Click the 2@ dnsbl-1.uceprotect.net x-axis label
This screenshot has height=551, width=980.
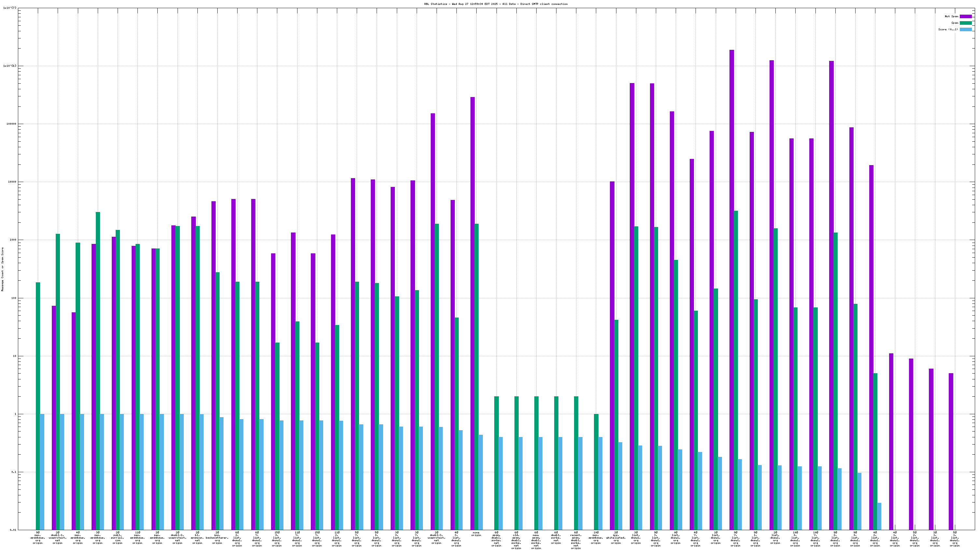tap(57, 537)
